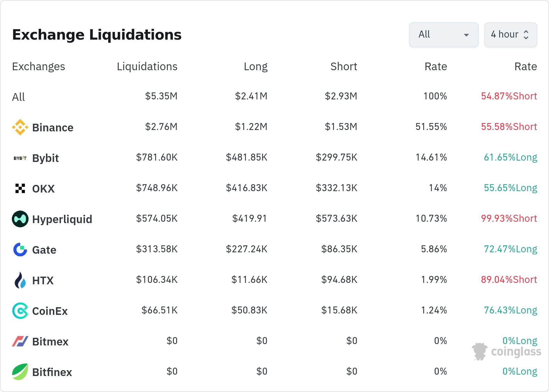Sort by the Long column header
This screenshot has width=549, height=392.
255,66
